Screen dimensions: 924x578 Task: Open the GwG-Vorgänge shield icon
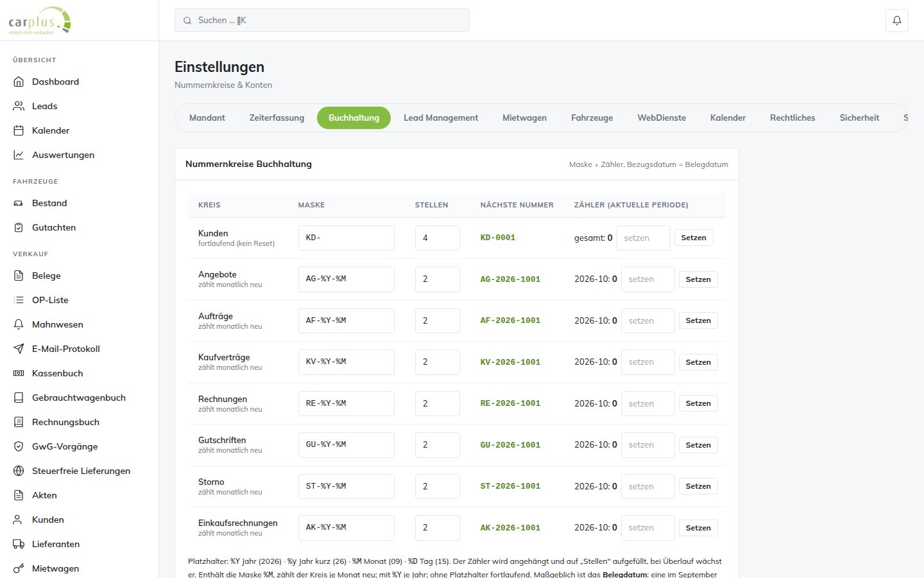tap(19, 446)
